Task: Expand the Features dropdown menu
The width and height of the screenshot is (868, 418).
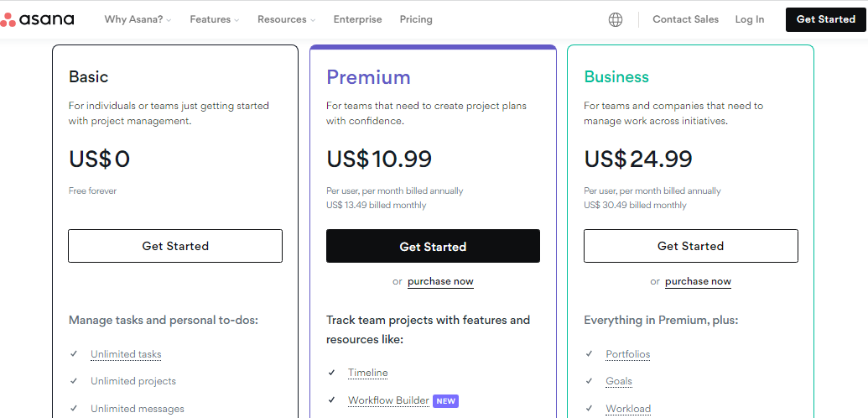Action: (214, 19)
